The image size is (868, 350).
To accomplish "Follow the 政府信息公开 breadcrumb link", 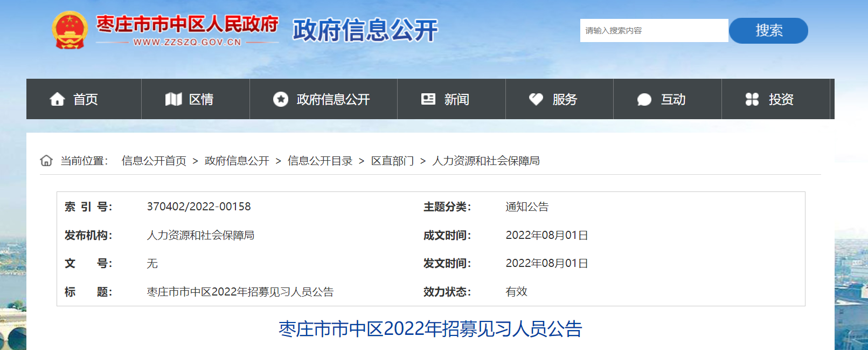I will click(x=237, y=161).
